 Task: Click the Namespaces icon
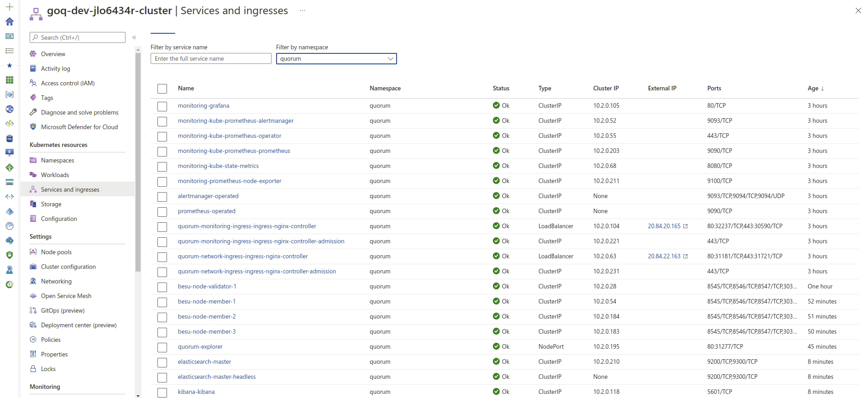pos(33,160)
